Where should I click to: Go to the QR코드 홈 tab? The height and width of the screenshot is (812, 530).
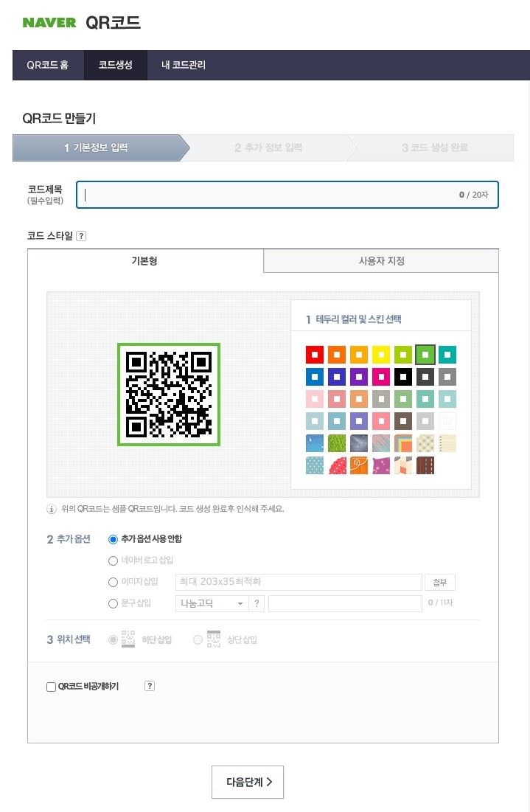pyautogui.click(x=48, y=65)
